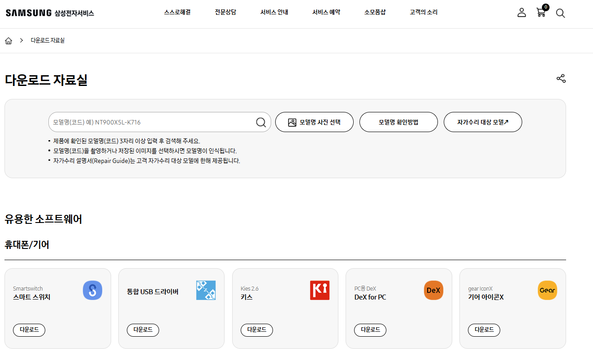Download DeX for PC
593x364 pixels.
(370, 330)
